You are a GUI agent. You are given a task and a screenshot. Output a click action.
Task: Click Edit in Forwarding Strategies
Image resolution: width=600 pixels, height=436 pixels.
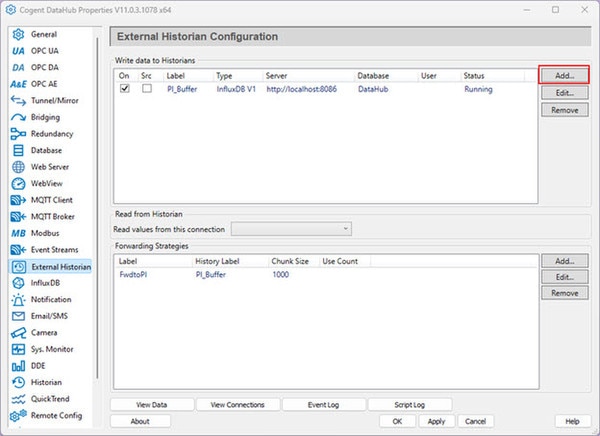click(565, 277)
